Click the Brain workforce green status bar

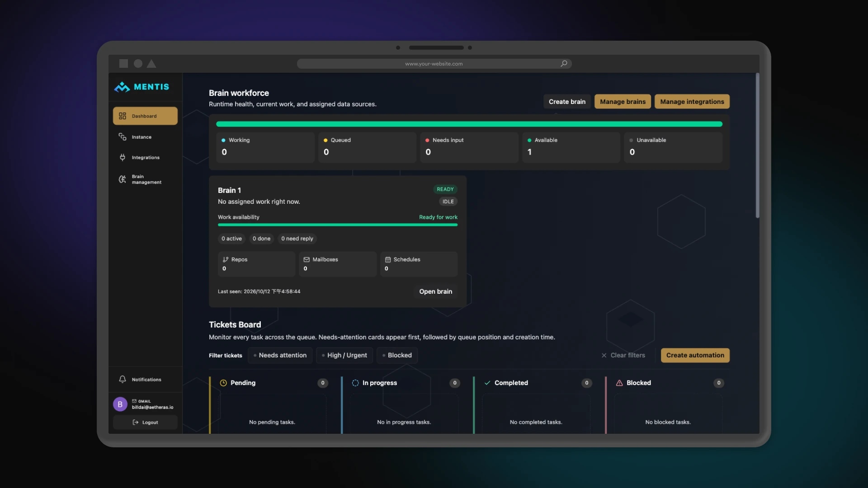pyautogui.click(x=469, y=124)
